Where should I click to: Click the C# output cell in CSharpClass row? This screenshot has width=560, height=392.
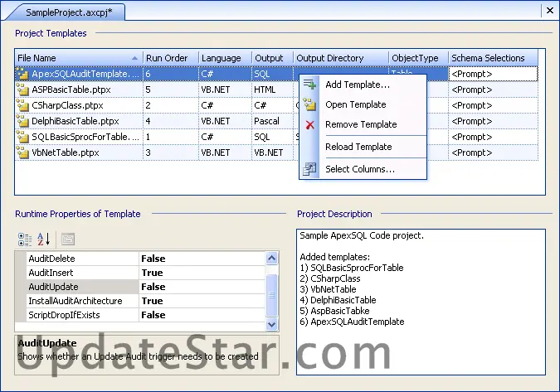click(272, 105)
